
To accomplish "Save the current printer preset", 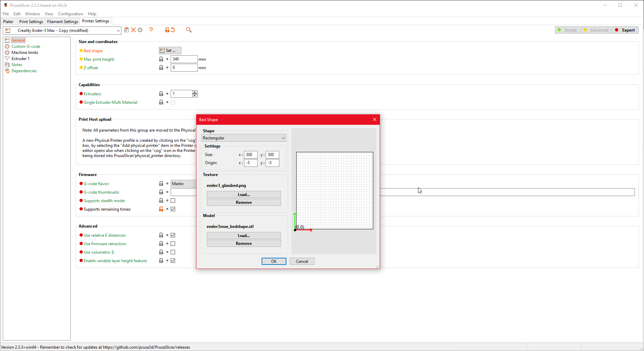I will click(x=127, y=30).
